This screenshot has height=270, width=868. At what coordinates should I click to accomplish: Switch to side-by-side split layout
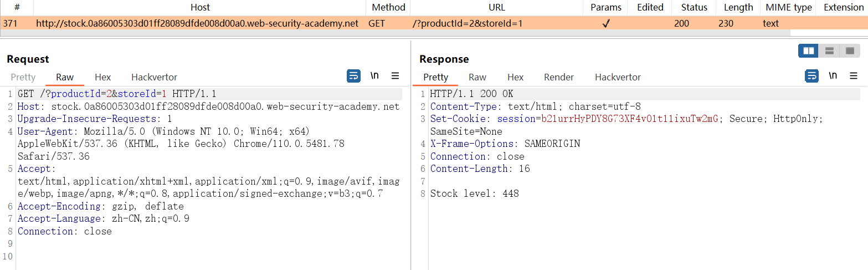pos(808,51)
